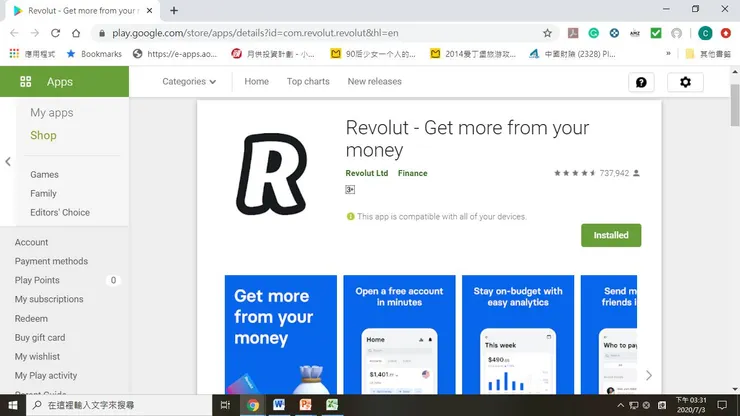Open Windows Start menu
This screenshot has width=740, height=416.
13,405
